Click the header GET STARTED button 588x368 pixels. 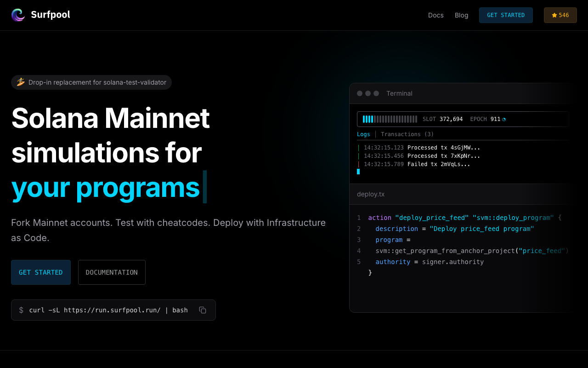point(506,15)
